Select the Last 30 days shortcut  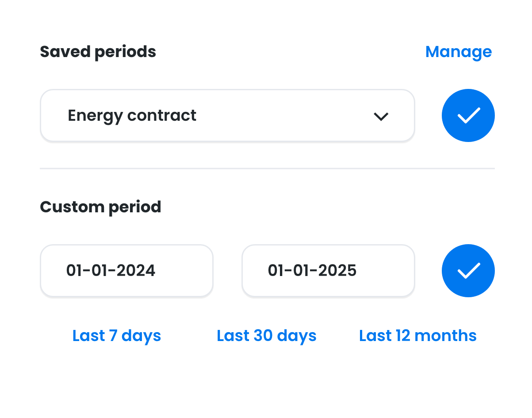[x=266, y=336]
